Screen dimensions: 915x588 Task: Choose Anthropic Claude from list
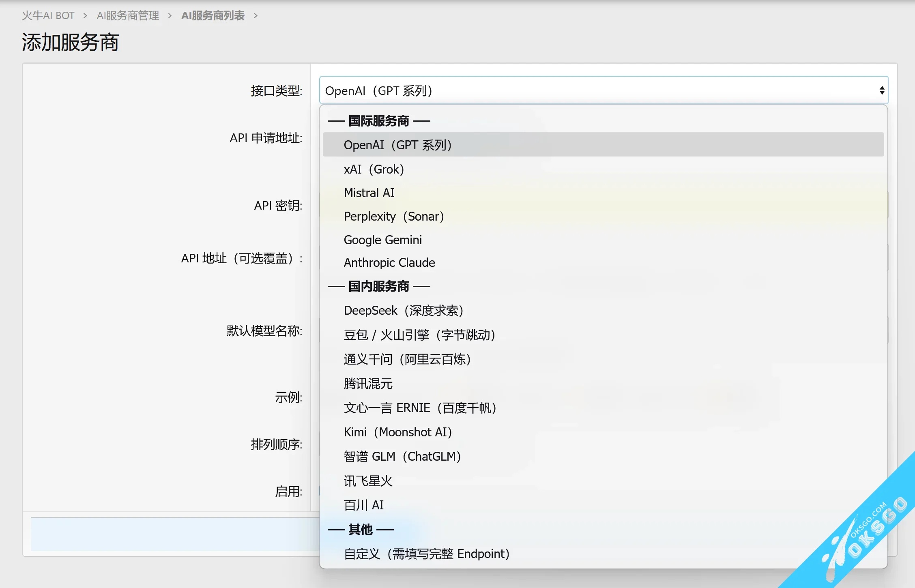pos(389,263)
